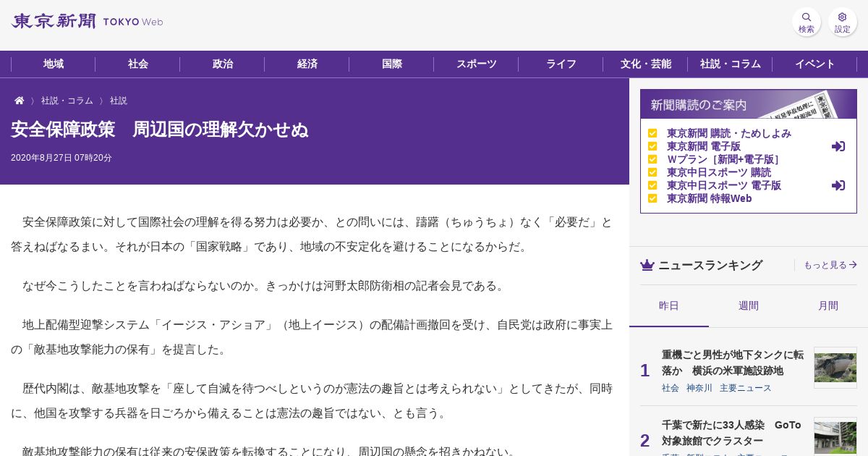Open thumbnail of ranking article 1
868x456 pixels.
click(x=835, y=368)
